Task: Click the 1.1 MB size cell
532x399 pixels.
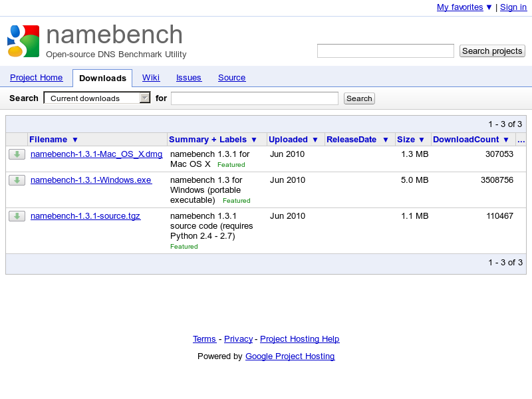Action: click(414, 215)
